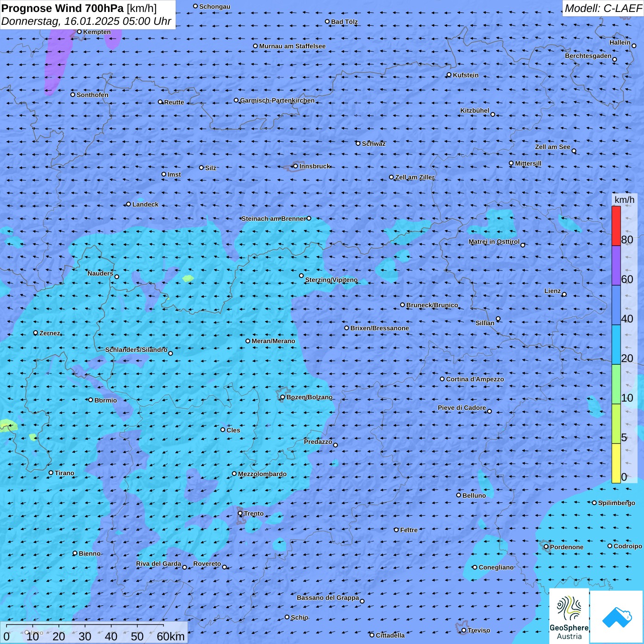Click the date "Donnerstag, 16.01.2025 05:00 Uhr"
The image size is (644, 644).
(86, 21)
